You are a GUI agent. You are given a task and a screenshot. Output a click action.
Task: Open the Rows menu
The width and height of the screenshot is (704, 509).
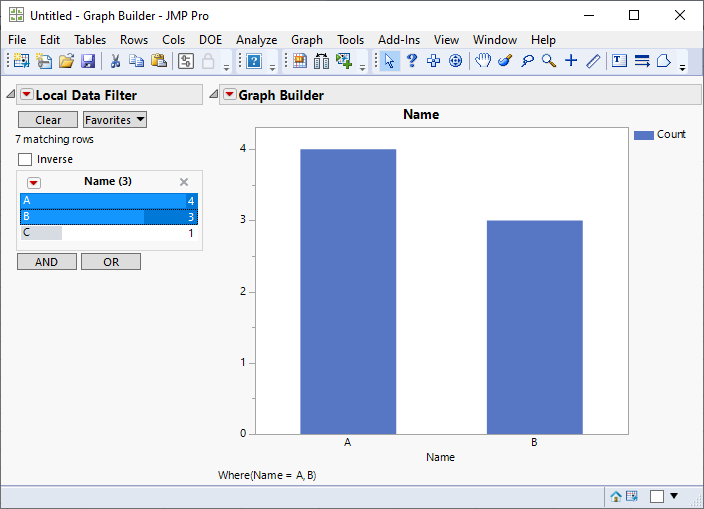[134, 40]
